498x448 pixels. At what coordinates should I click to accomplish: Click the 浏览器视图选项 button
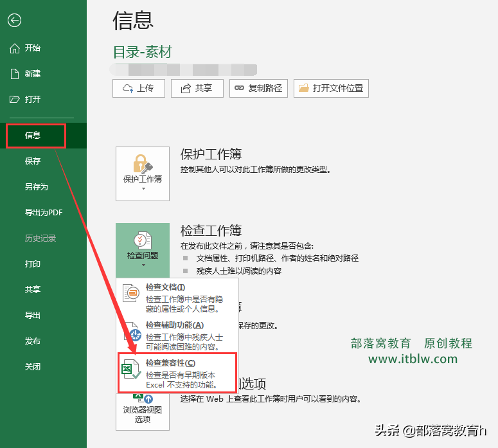[x=143, y=412]
